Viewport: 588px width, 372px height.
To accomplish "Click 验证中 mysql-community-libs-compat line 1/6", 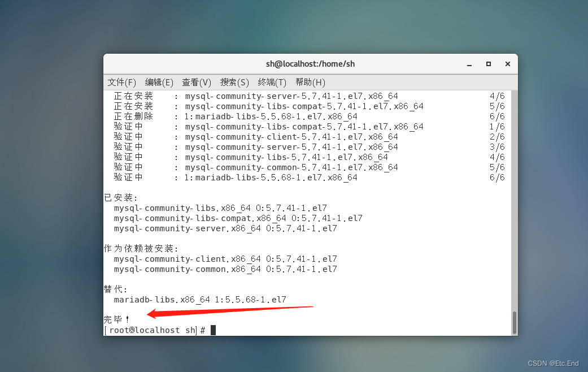I will tap(309, 127).
